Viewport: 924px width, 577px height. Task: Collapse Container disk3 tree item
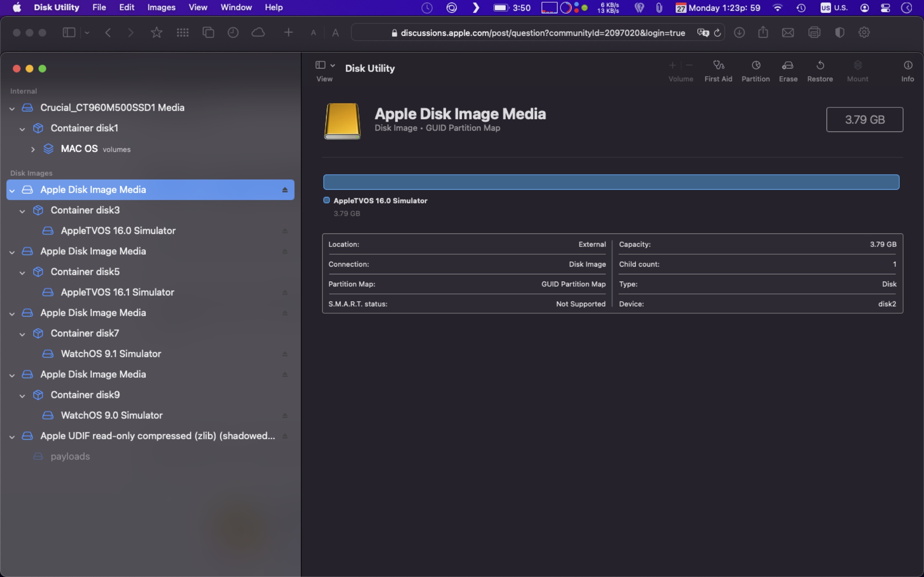22,211
